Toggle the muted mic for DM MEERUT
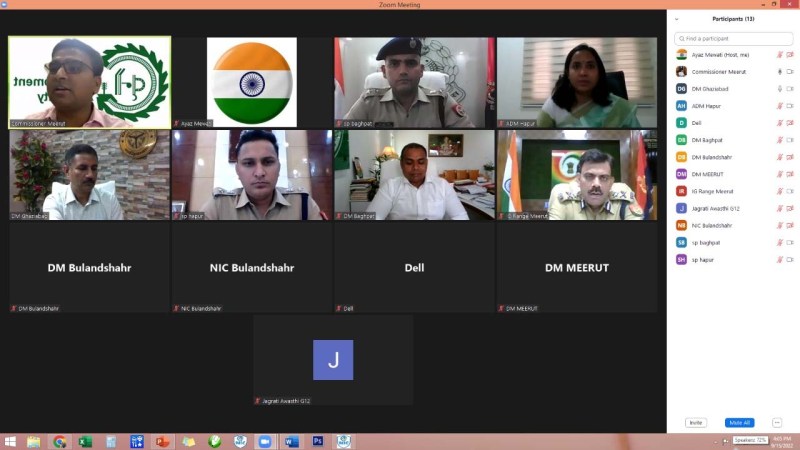This screenshot has width=800, height=450. (779, 174)
